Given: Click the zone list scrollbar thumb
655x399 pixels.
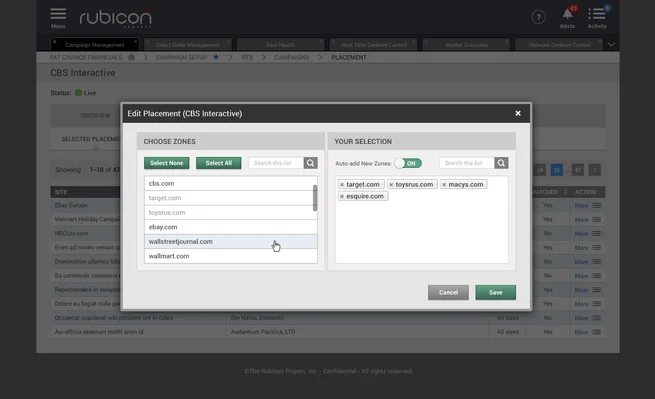Looking at the screenshot, I should (315, 198).
